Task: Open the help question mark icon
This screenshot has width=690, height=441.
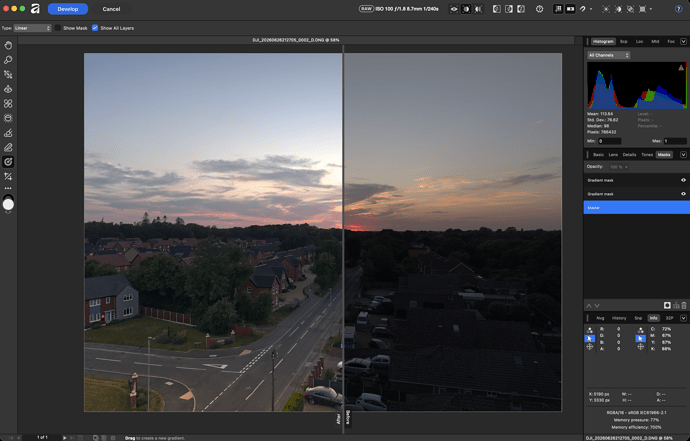Action: pyautogui.click(x=678, y=9)
